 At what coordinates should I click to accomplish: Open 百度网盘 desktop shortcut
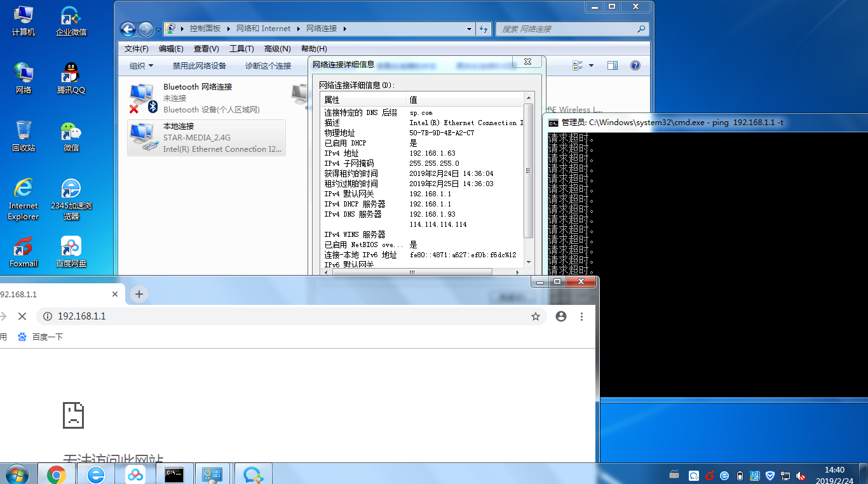71,252
